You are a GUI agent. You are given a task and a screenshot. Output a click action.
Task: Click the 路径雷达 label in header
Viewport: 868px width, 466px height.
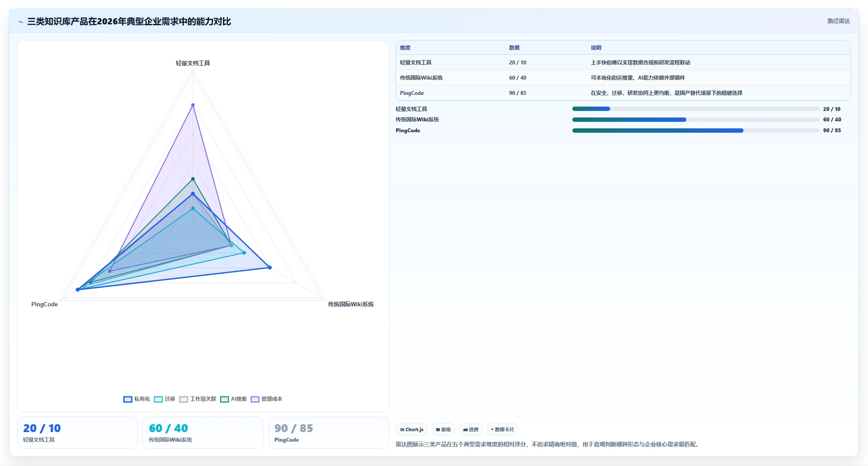(x=838, y=21)
